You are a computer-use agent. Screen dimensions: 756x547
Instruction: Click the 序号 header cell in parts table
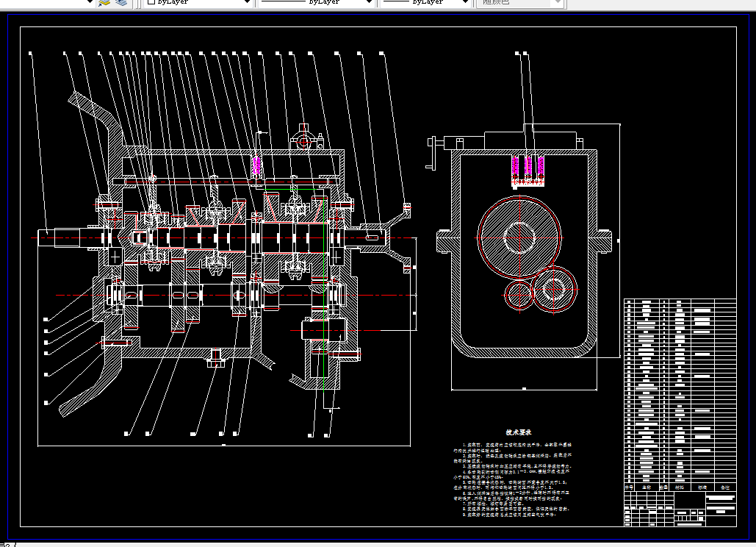coord(629,487)
